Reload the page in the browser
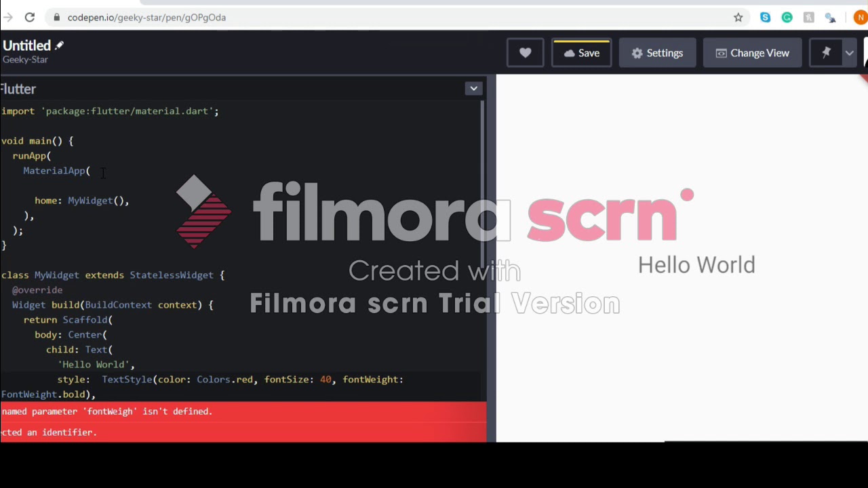The width and height of the screenshot is (868, 488). pyautogui.click(x=29, y=18)
